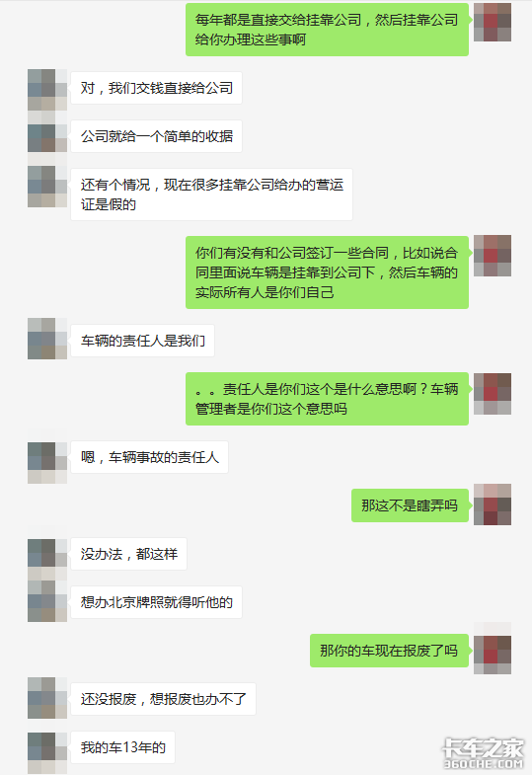The width and height of the screenshot is (532, 775).
Task: Open the avatar beside '想办北京牌照就得听他的'
Action: tap(47, 601)
